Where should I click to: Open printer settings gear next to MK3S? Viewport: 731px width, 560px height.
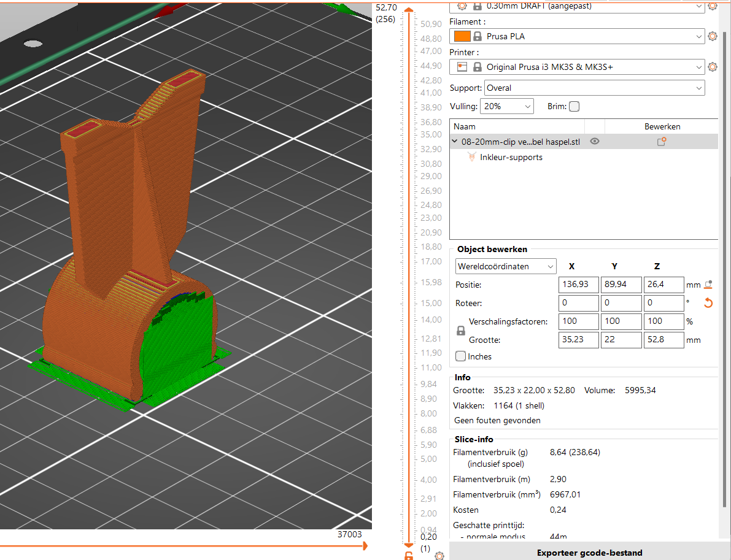pyautogui.click(x=713, y=67)
